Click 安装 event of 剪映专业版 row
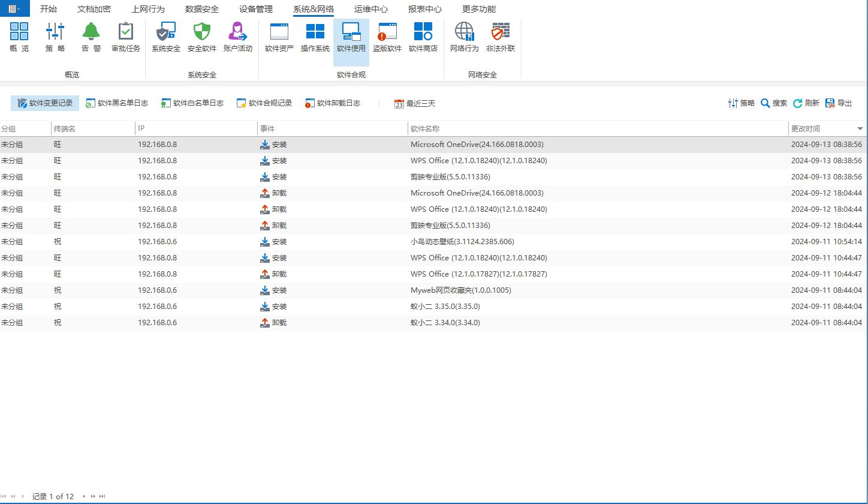 pyautogui.click(x=273, y=177)
